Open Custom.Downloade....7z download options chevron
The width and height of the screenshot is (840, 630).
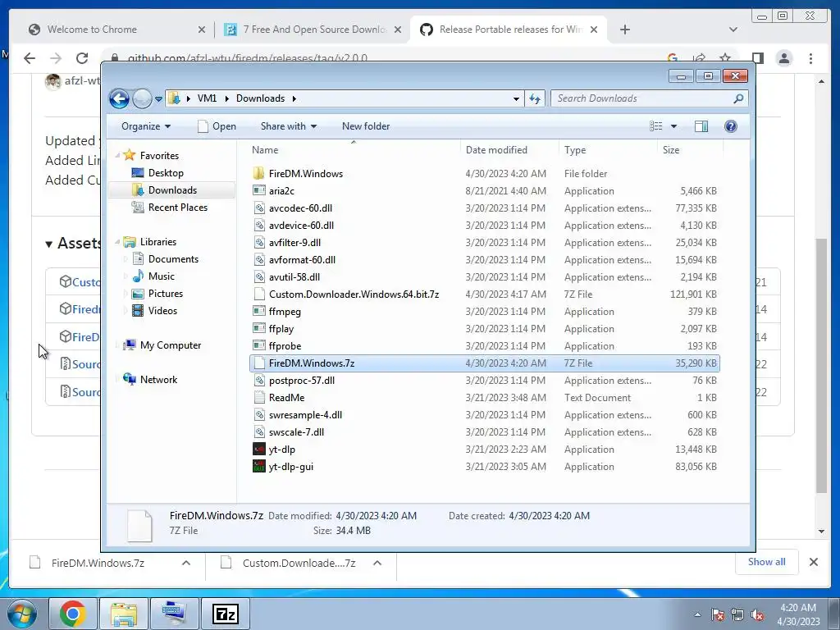pos(377,563)
